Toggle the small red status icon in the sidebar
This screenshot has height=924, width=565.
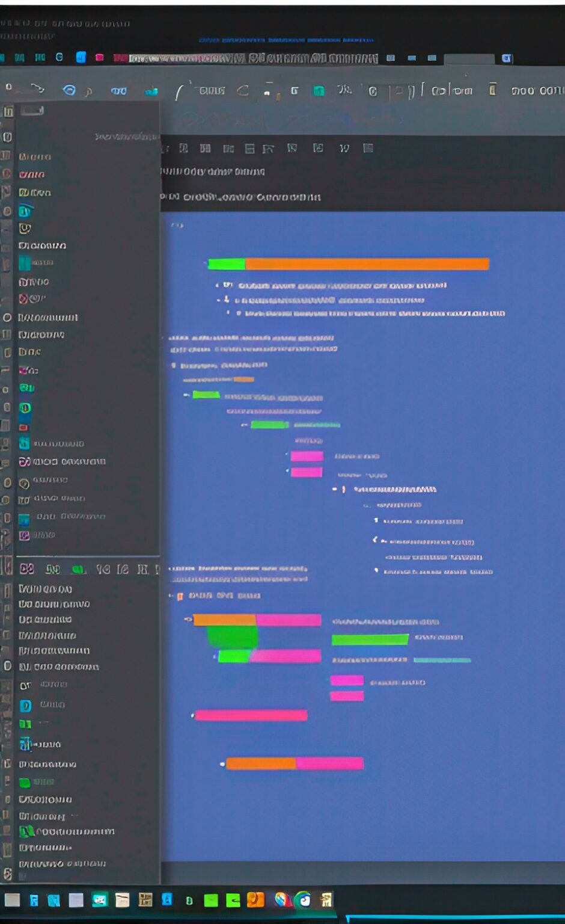(26, 428)
